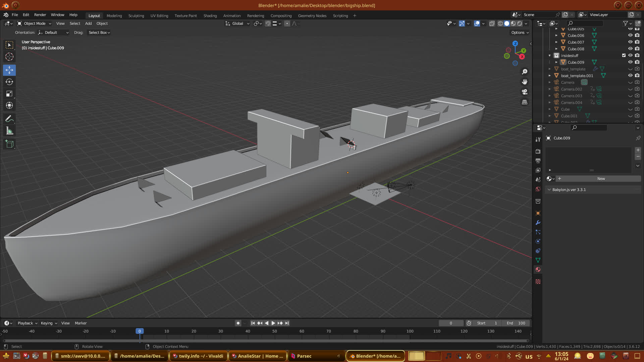Activate the Rotate tool

9,82
